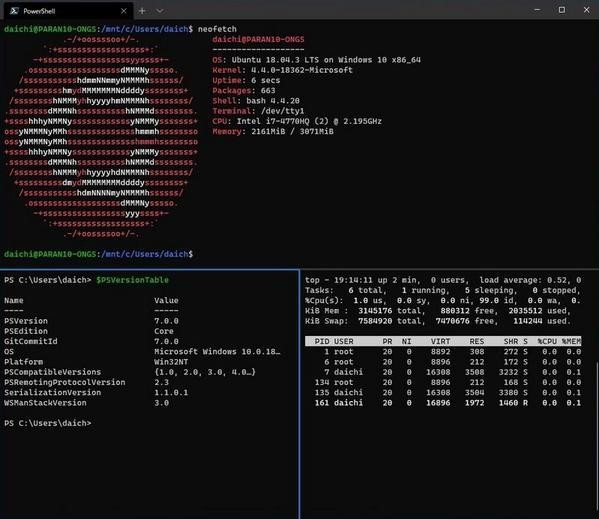Click the Platform Win32NT row
The width and height of the screenshot is (599, 519).
(96, 362)
